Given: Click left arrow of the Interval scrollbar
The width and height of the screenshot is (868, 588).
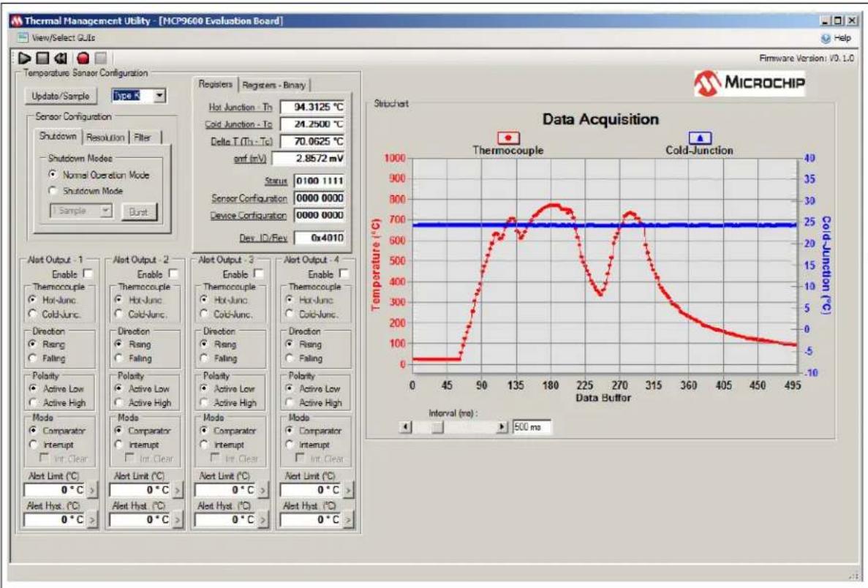Looking at the screenshot, I should coord(406,427).
